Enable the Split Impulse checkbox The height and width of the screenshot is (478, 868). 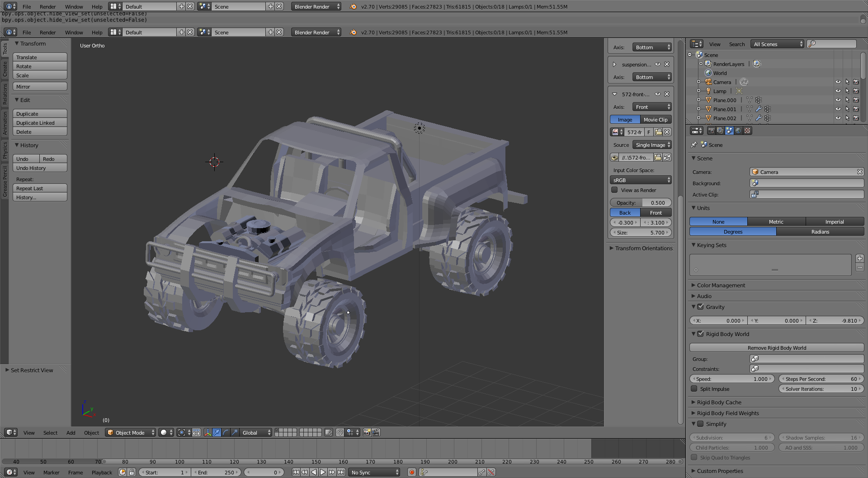click(x=694, y=389)
